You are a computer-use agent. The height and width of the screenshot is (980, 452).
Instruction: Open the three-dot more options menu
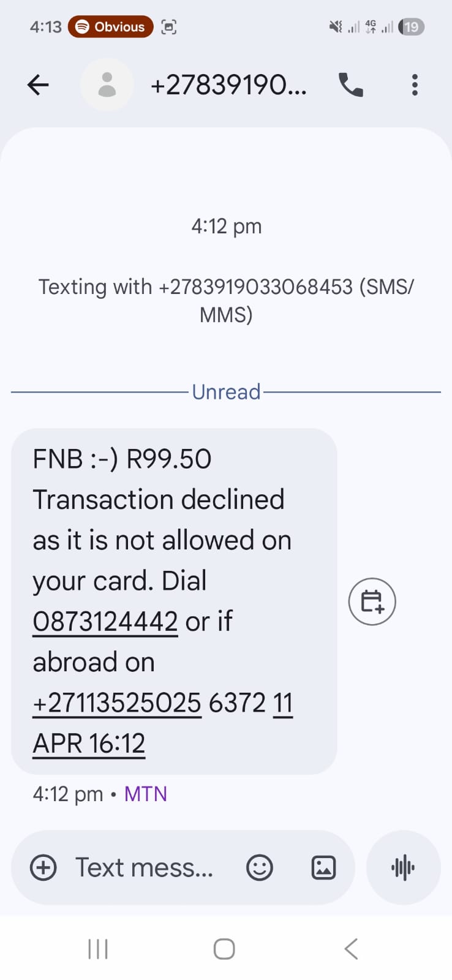[415, 85]
